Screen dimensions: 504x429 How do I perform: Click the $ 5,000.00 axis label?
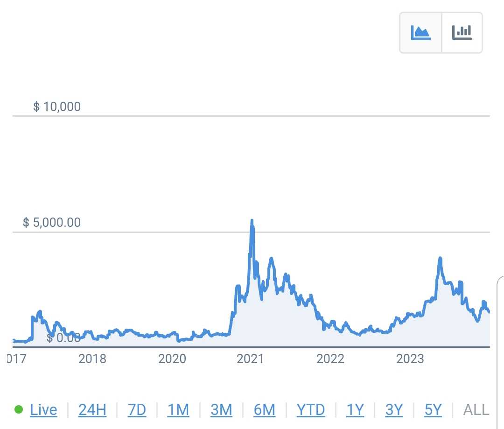pos(52,222)
